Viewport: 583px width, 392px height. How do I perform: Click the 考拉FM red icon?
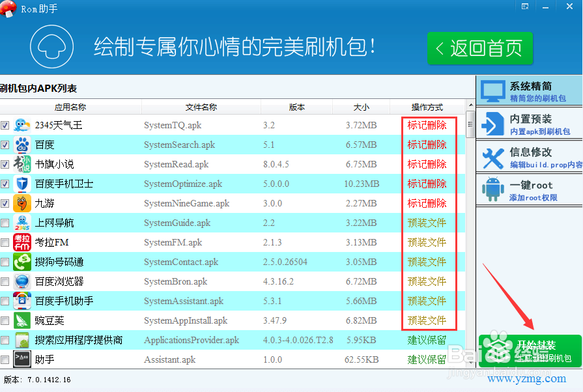tap(22, 242)
